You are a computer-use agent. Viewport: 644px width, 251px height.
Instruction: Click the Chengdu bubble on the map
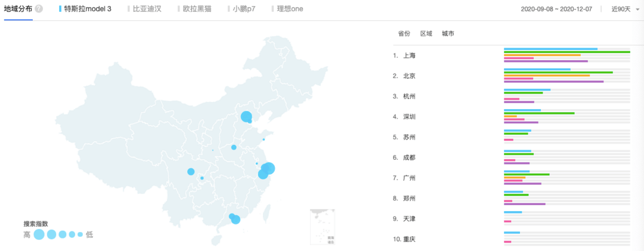click(191, 172)
